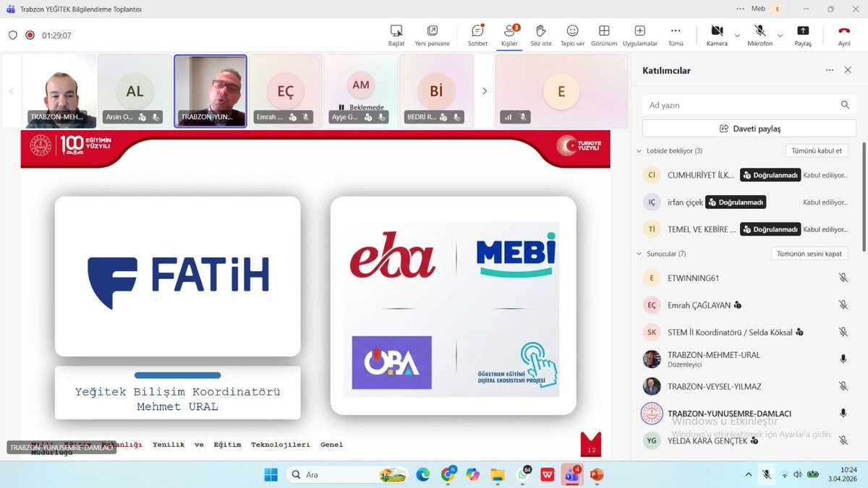
Task: Click the shield security icon
Action: point(13,35)
